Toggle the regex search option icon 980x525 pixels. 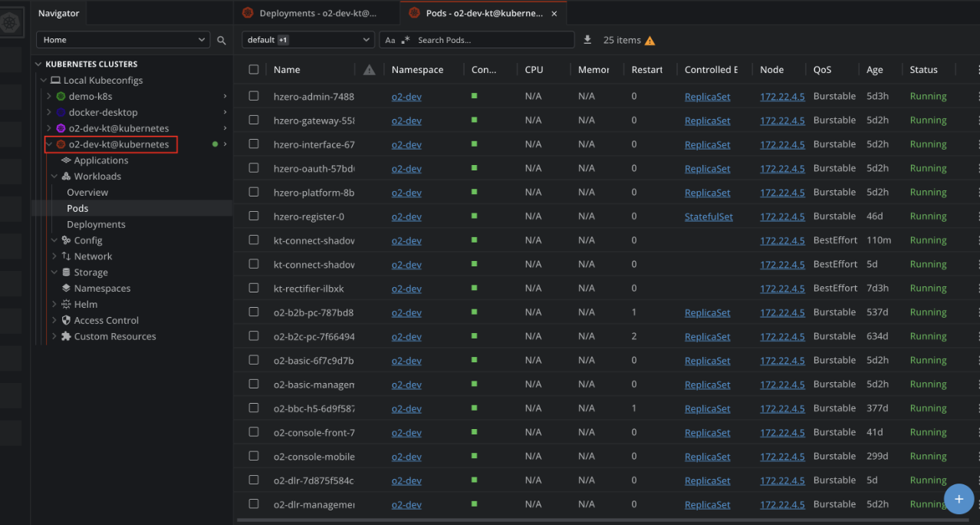click(406, 40)
